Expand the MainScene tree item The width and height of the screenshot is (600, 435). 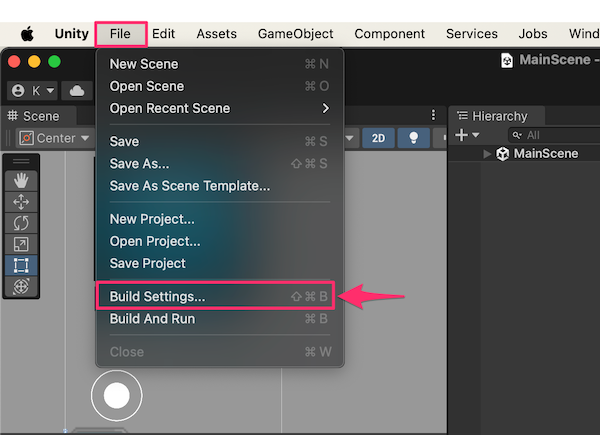point(487,154)
